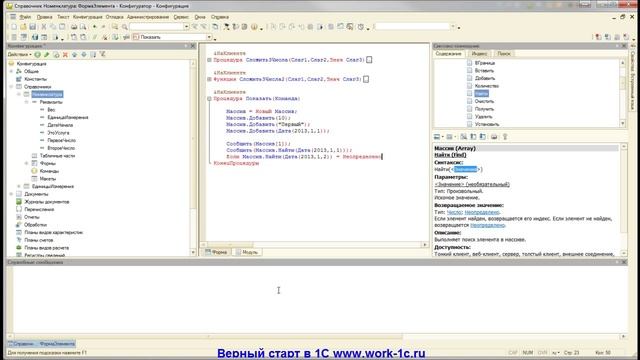
Task: Open the Справка menu
Action: [x=220, y=17]
